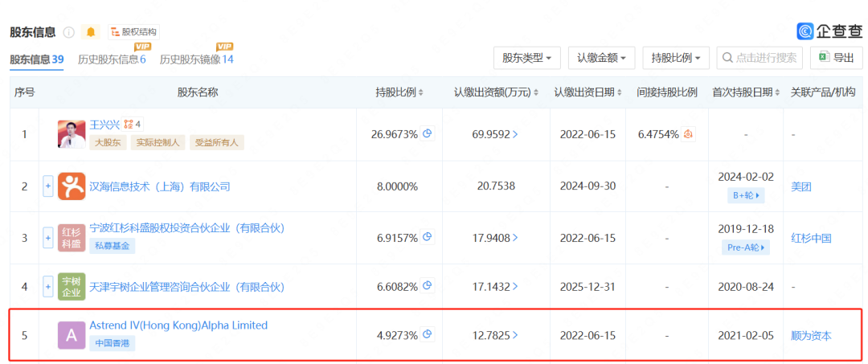Click pie chart icon next to 26.9673%
The width and height of the screenshot is (868, 364).
428,134
